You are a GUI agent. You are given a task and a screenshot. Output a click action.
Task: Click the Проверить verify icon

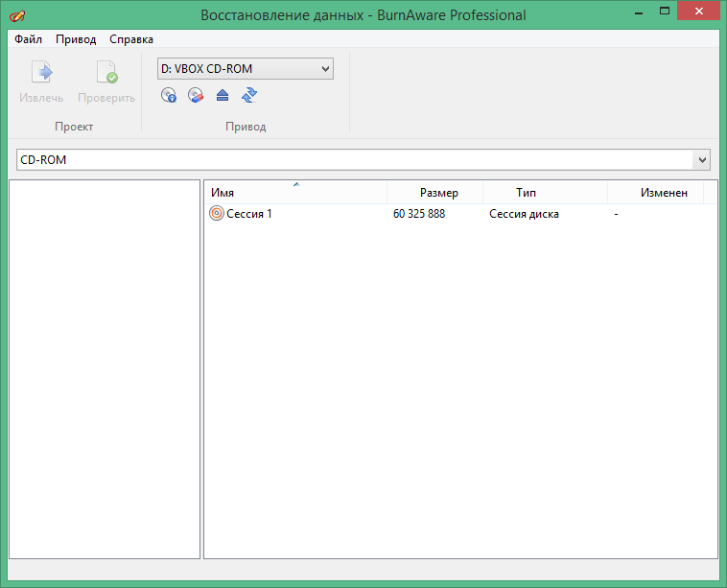pos(106,73)
